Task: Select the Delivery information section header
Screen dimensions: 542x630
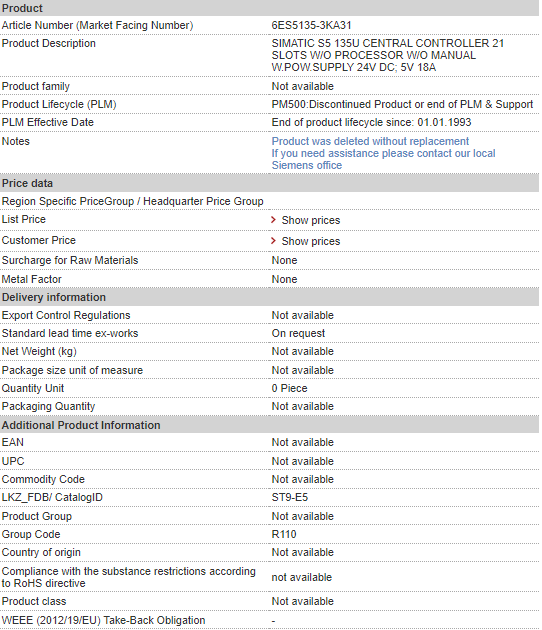Action: (x=269, y=297)
